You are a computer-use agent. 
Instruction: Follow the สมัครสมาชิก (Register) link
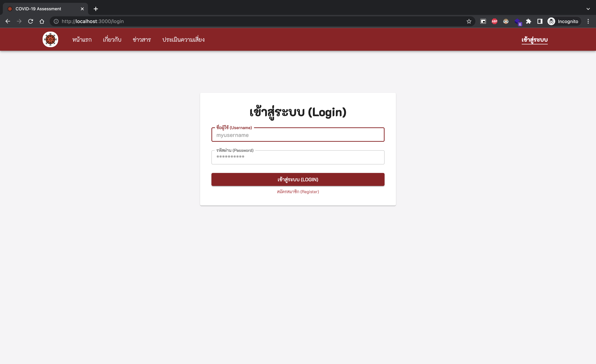tap(298, 192)
